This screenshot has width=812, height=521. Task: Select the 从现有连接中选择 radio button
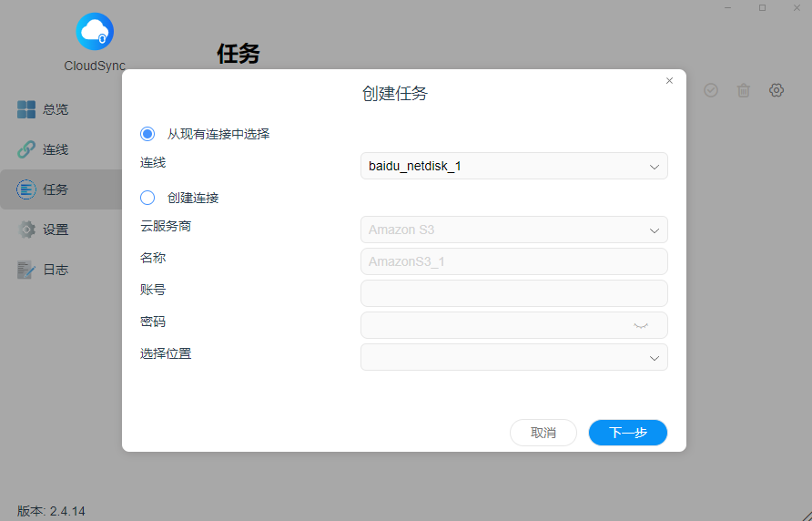(x=147, y=134)
